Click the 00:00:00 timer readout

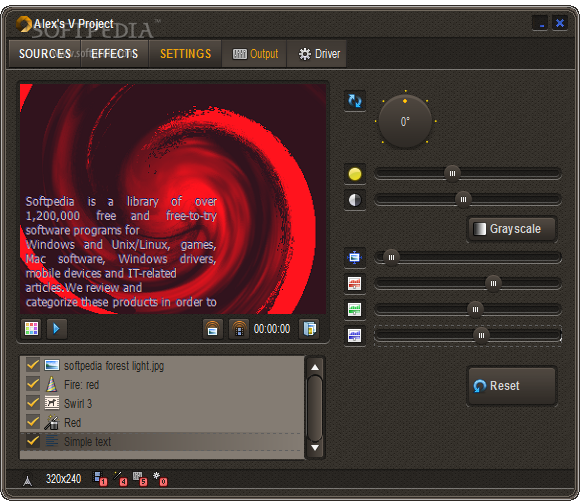click(272, 329)
